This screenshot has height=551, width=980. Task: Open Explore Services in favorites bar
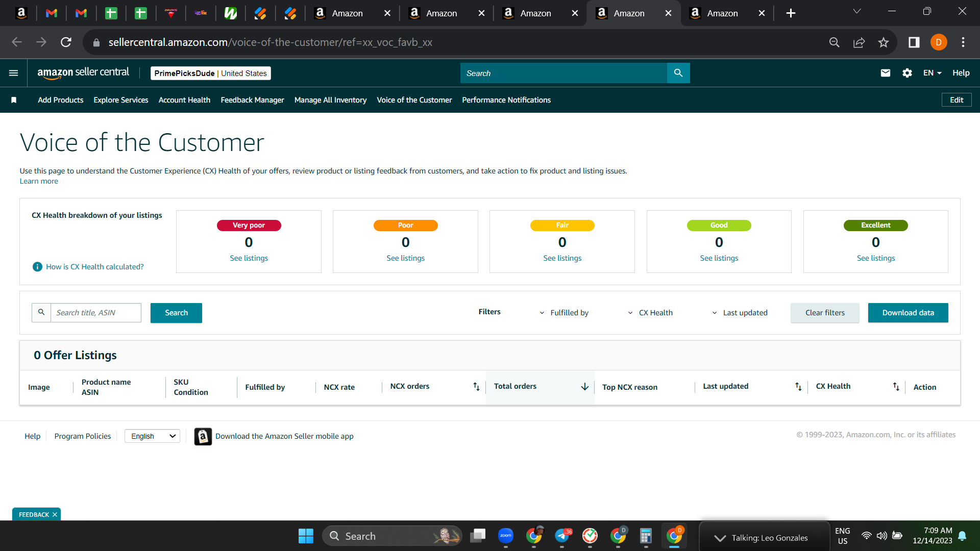point(121,100)
